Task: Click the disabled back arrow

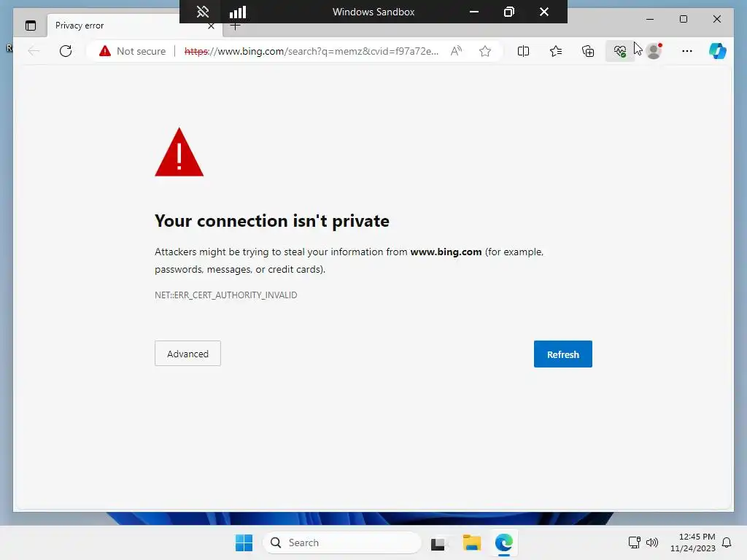Action: (x=34, y=51)
